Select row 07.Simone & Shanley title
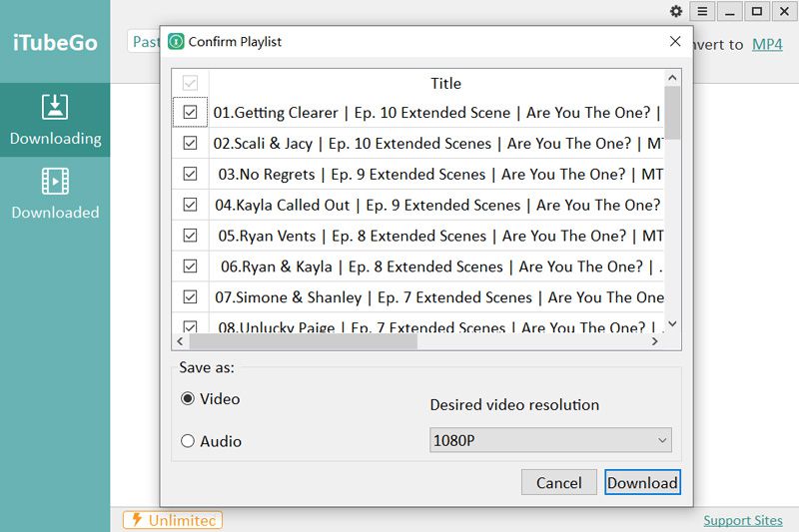This screenshot has height=532, width=799. click(x=436, y=296)
